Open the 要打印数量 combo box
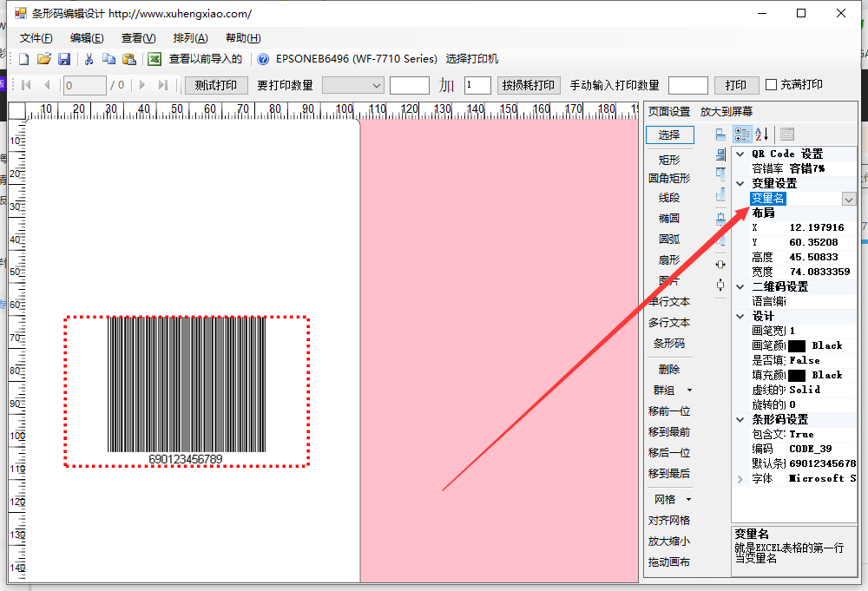This screenshot has width=868, height=591. (x=352, y=85)
